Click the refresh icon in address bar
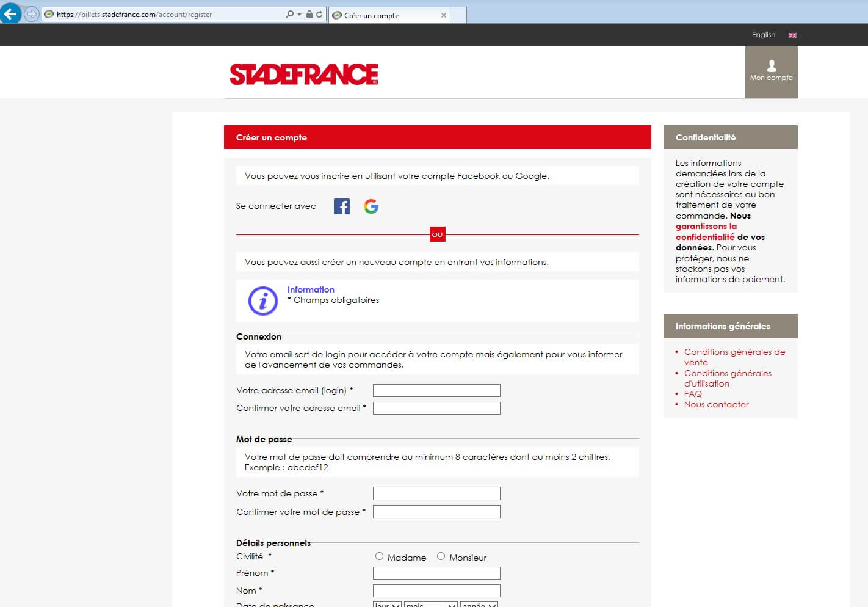 pyautogui.click(x=319, y=14)
